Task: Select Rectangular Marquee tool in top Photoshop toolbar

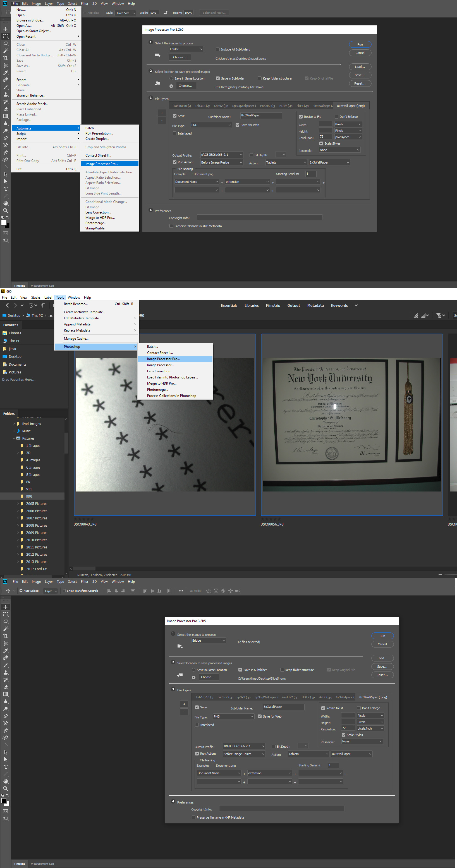Action: click(5, 36)
